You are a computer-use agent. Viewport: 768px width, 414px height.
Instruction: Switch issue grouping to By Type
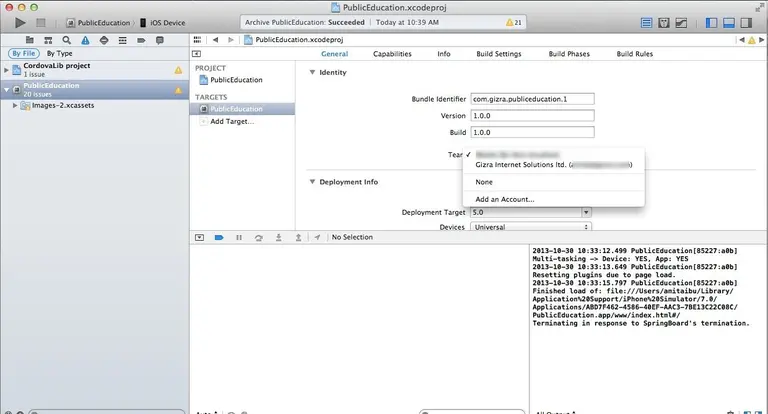click(x=59, y=53)
